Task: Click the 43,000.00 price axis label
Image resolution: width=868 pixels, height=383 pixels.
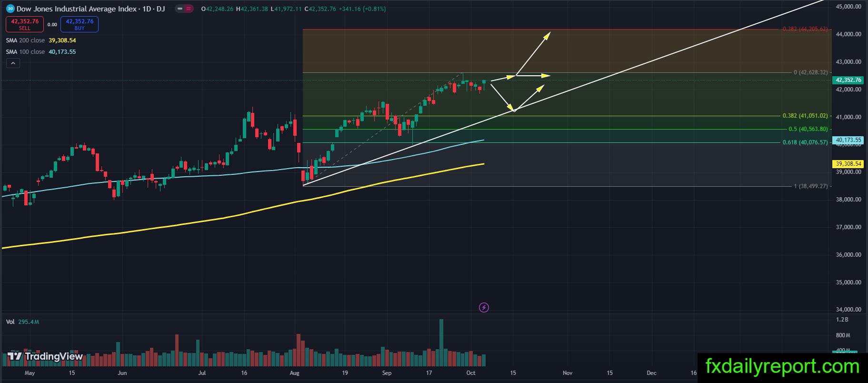Action: [848, 62]
